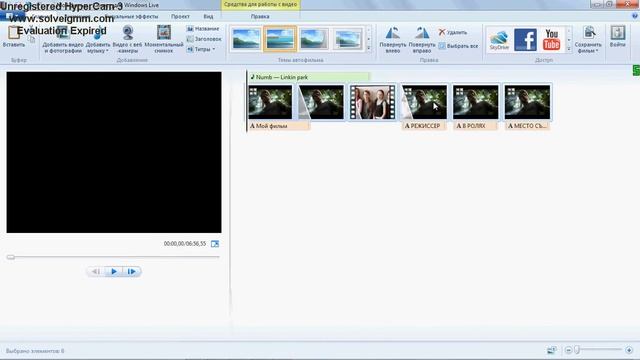The height and width of the screenshot is (360, 640).
Task: Select the third AutoMovie theme thumbnail
Action: pyautogui.click(x=314, y=39)
